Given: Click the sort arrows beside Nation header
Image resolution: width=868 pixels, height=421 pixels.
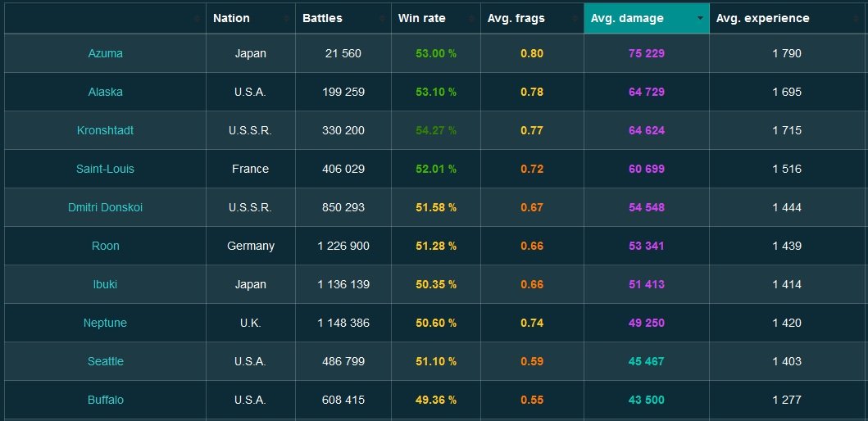Looking at the screenshot, I should (x=287, y=18).
